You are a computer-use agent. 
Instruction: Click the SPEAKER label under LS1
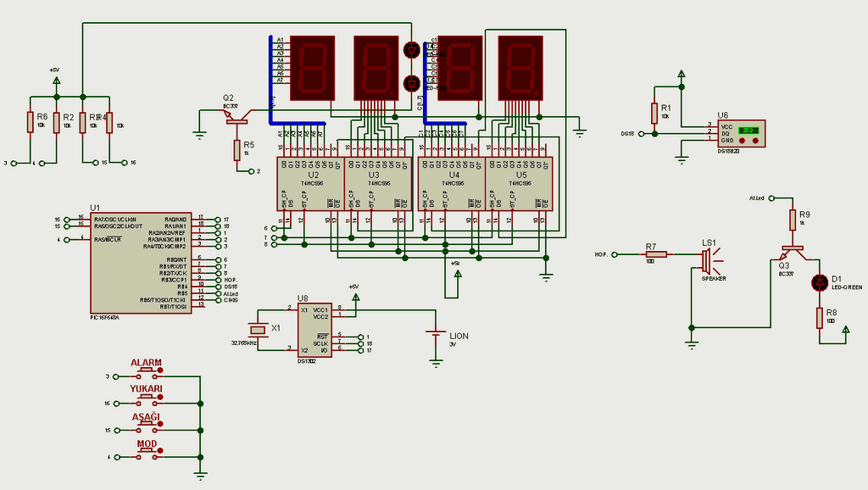[714, 279]
